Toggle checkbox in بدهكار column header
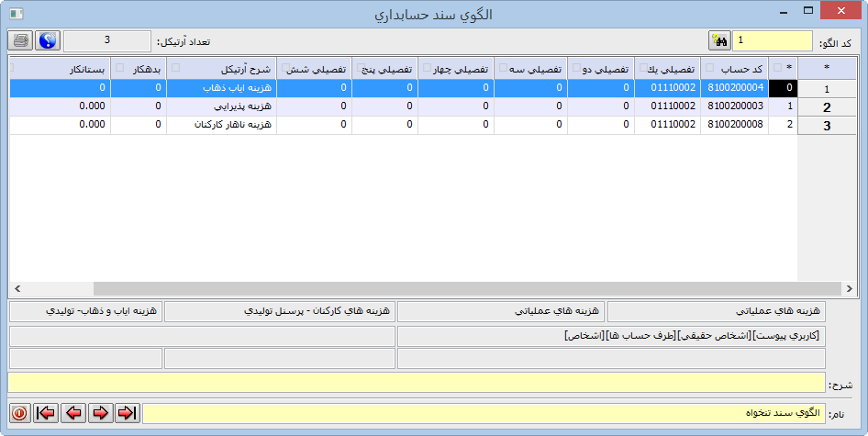 (119, 68)
